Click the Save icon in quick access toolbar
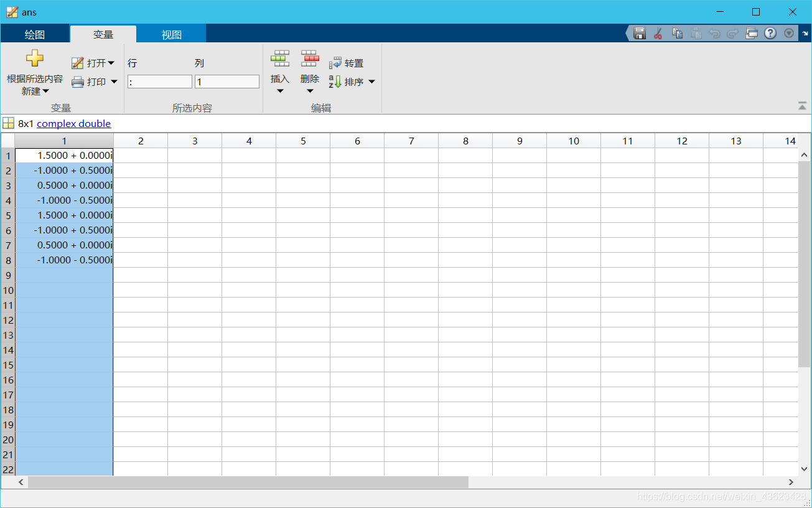The height and width of the screenshot is (508, 812). (x=639, y=34)
